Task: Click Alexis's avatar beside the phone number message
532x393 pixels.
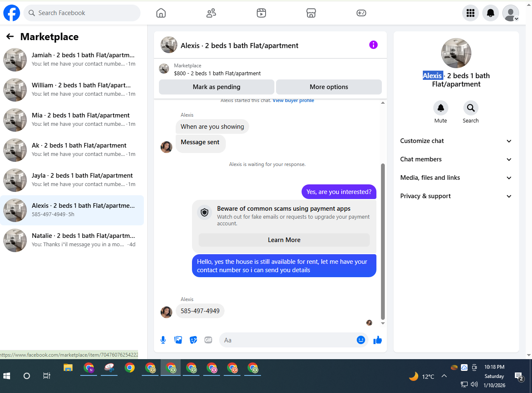Action: pos(166,312)
